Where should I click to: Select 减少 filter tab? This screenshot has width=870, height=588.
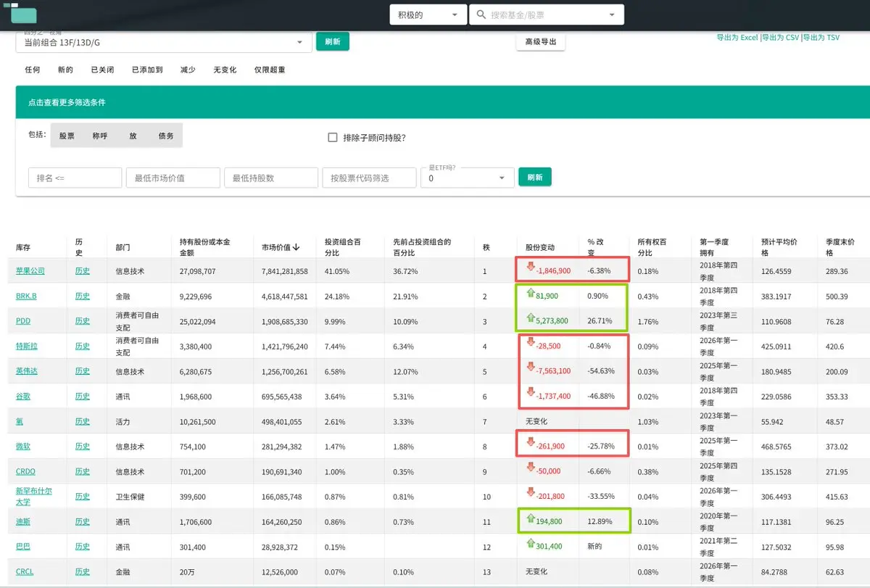(x=188, y=70)
